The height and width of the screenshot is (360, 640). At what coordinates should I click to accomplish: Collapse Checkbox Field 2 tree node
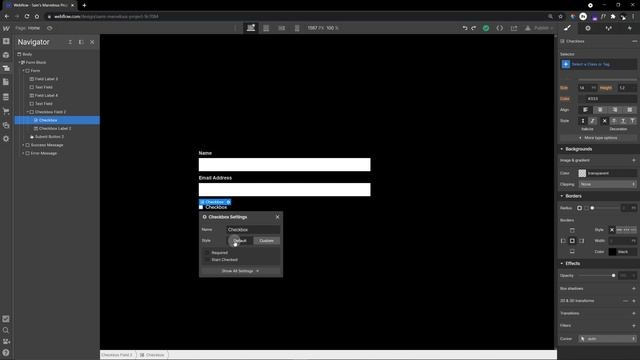point(28,112)
